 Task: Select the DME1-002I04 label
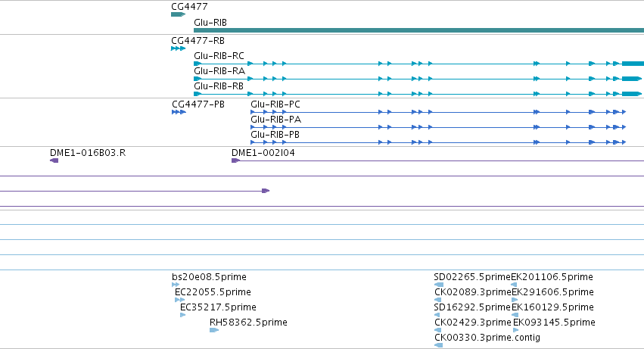pyautogui.click(x=263, y=153)
